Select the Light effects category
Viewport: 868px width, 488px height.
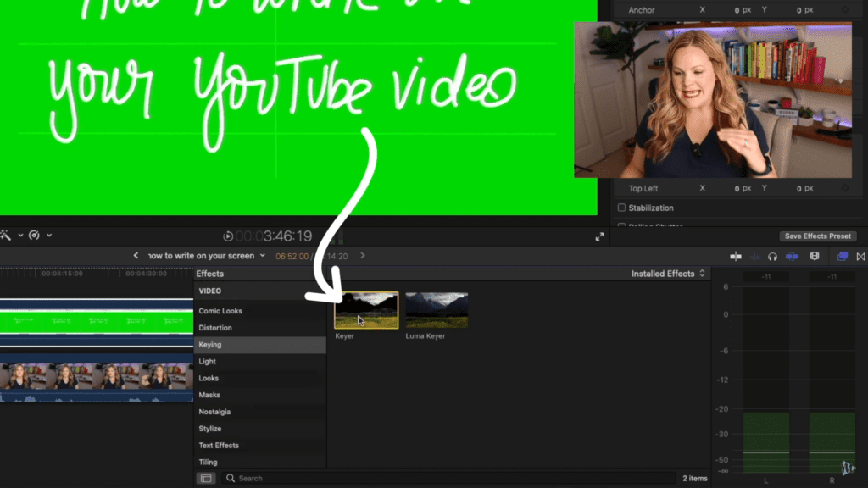[x=260, y=361]
